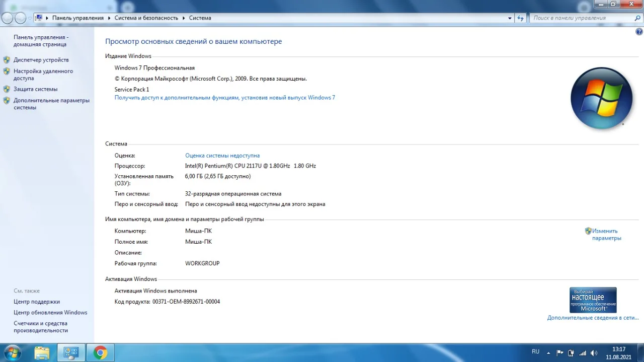
Task: Expand arrow before Панель управления breadcrumb
Action: [x=47, y=18]
